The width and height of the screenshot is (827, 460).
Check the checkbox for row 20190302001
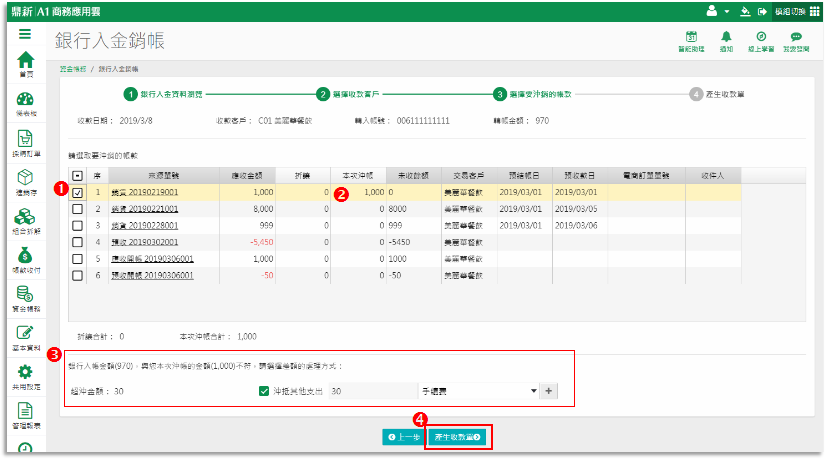78,242
